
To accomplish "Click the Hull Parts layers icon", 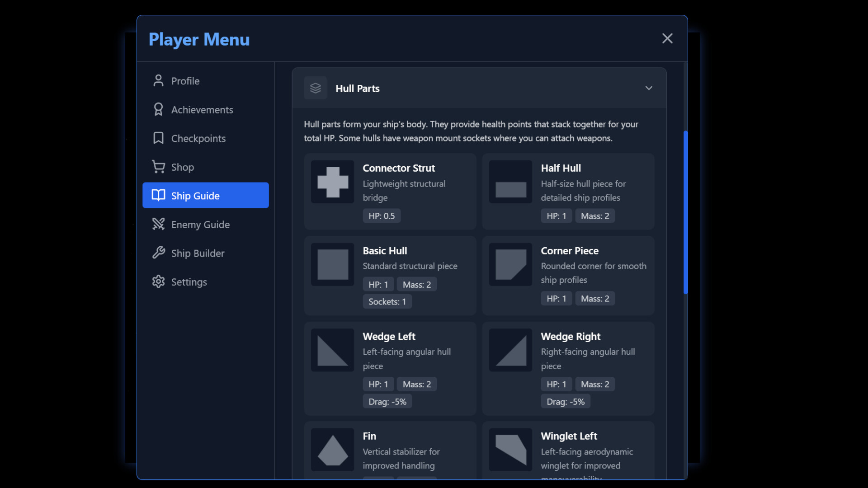I will pyautogui.click(x=316, y=88).
